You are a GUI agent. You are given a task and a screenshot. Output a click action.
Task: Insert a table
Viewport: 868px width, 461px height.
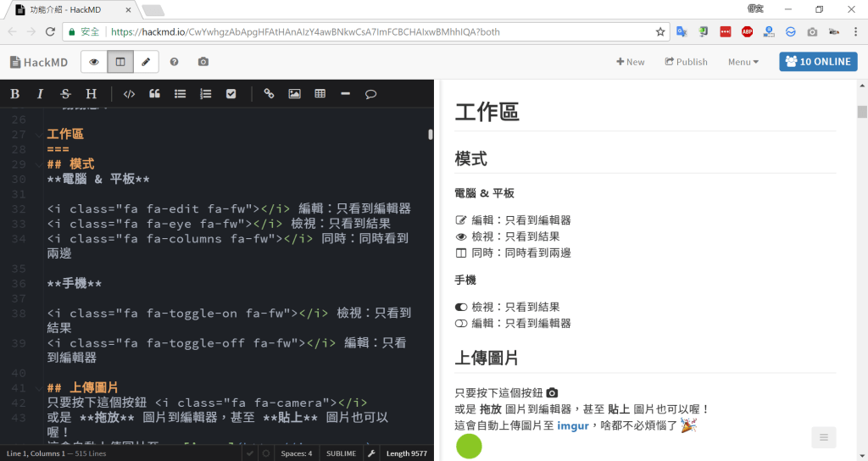320,94
